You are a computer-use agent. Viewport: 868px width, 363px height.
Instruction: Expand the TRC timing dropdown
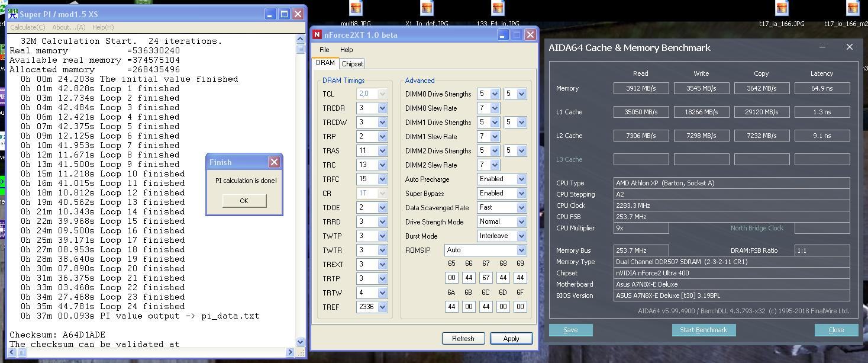pyautogui.click(x=382, y=165)
